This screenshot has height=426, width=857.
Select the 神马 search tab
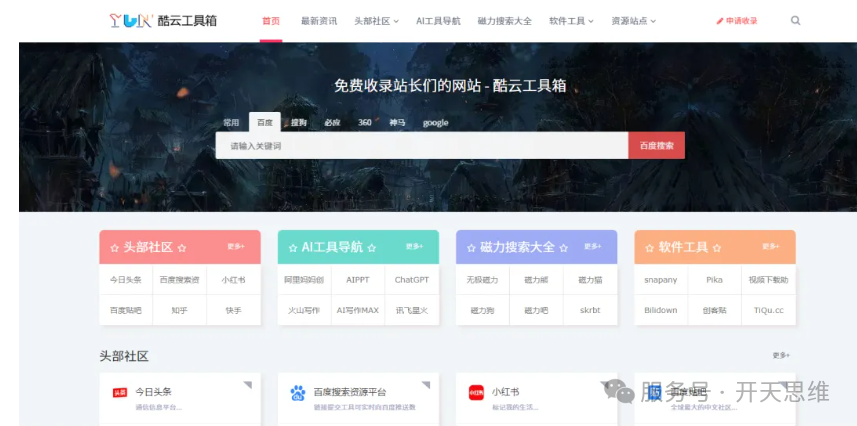(x=397, y=122)
